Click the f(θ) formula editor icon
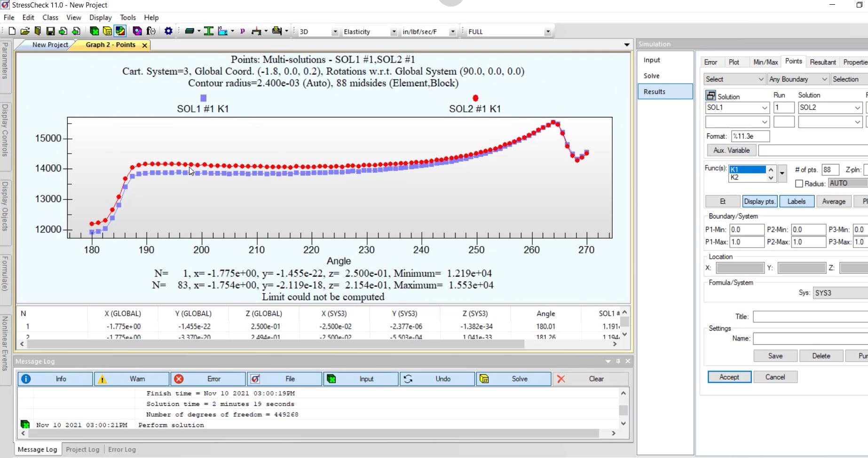Image resolution: width=868 pixels, height=458 pixels. coord(151,31)
